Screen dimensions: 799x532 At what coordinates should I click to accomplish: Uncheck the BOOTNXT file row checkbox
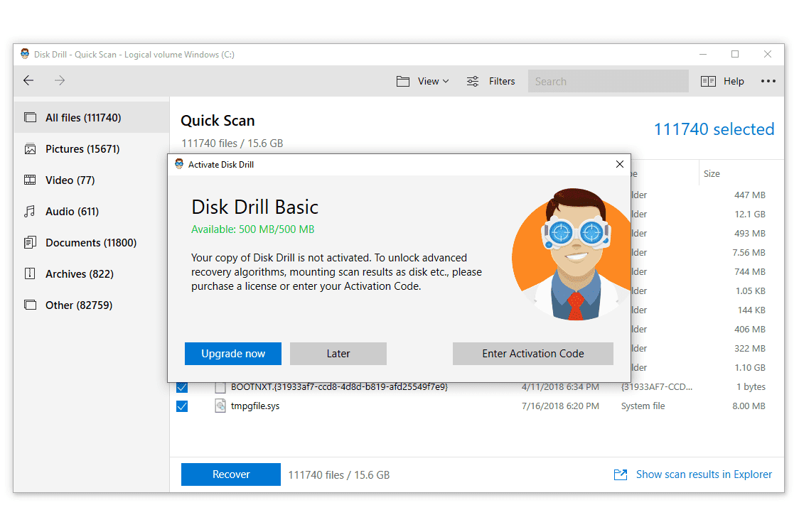[x=182, y=387]
